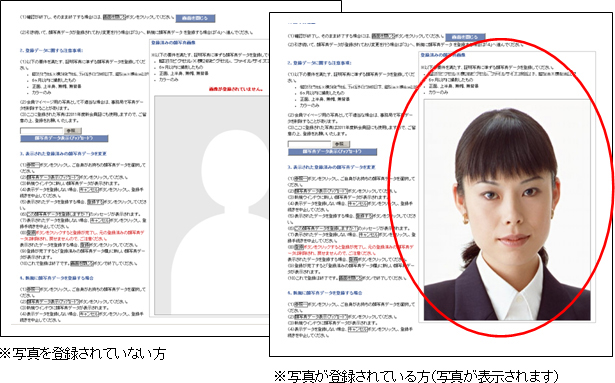Screen dimensions: 615x383
Task: Click 参照 browse button on no-photo page
Action: [73, 131]
